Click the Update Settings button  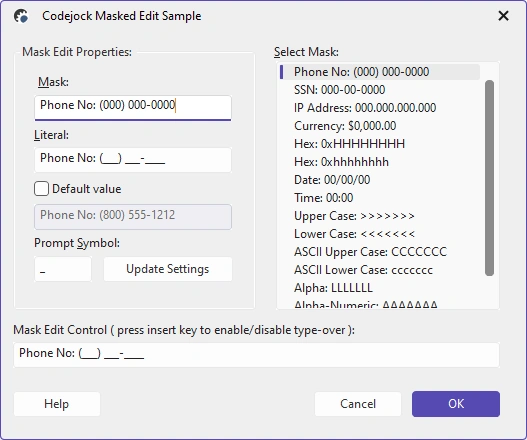168,269
